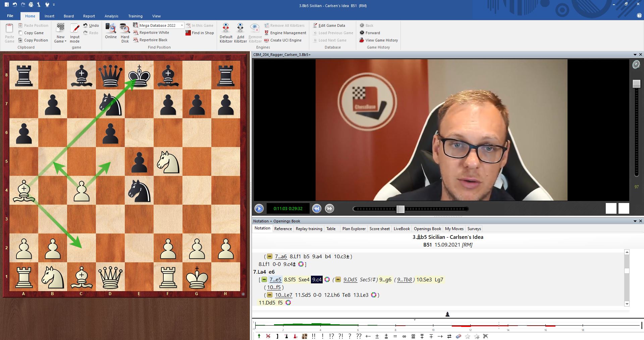Play the video with the play button

point(259,209)
